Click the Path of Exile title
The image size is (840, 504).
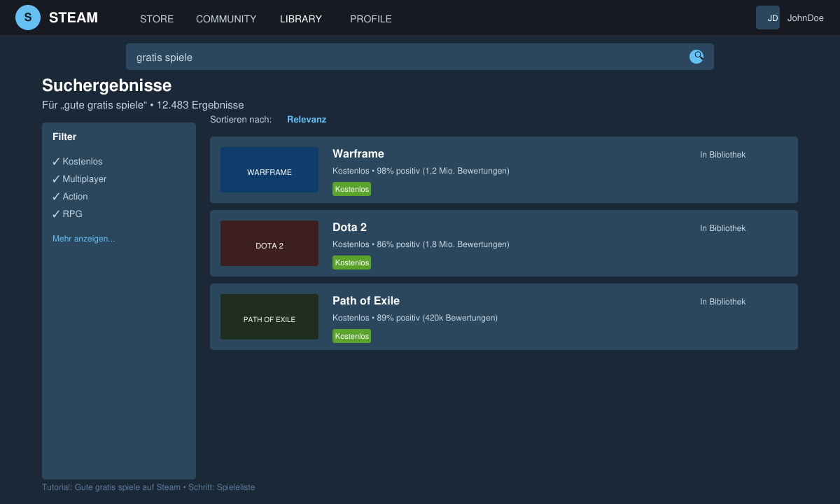click(366, 301)
